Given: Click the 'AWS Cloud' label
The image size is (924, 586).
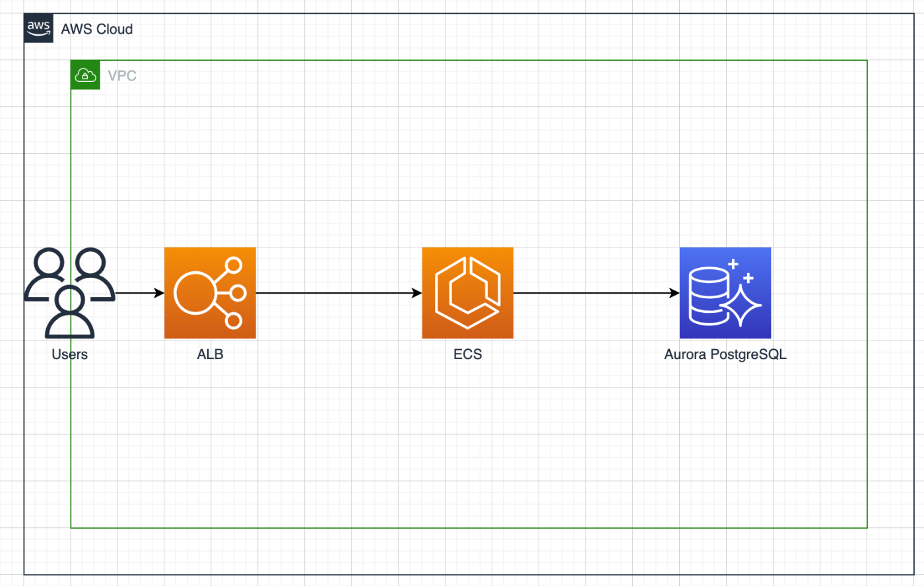Looking at the screenshot, I should click(97, 29).
